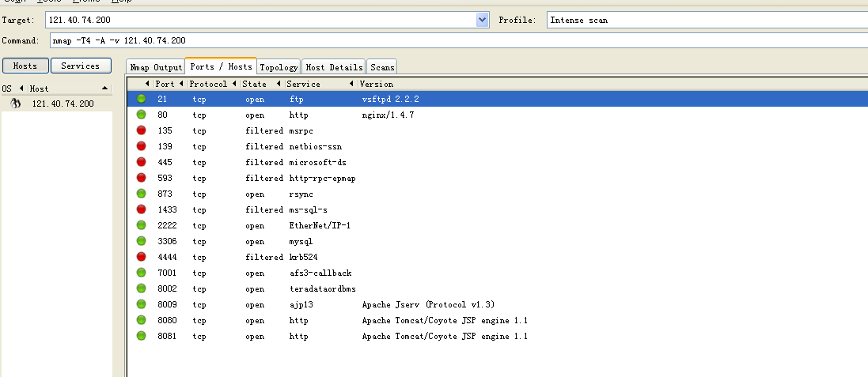Click the Apache Jserv (Protocol v1.3) version

pos(429,304)
